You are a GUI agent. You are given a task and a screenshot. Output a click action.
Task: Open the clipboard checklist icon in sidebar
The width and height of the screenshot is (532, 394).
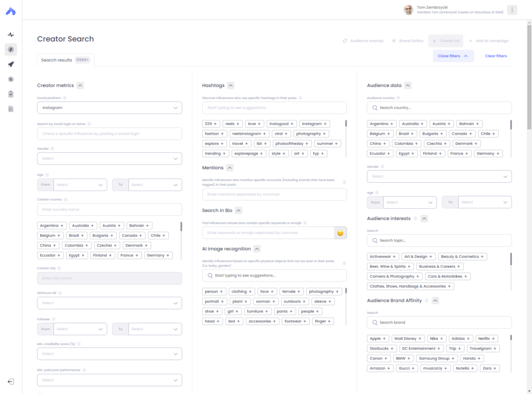coord(10,94)
